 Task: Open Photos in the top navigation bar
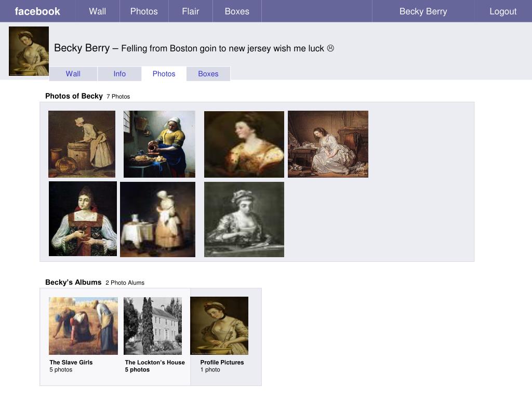point(144,11)
